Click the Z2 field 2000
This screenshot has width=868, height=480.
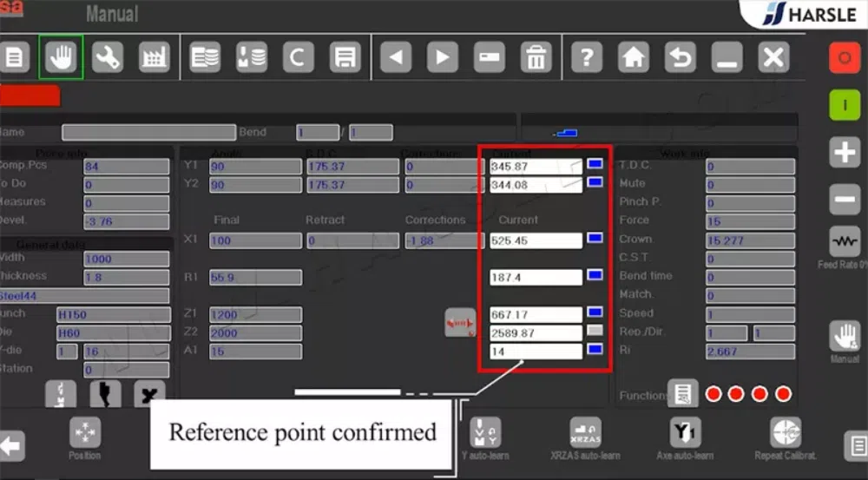coord(255,332)
